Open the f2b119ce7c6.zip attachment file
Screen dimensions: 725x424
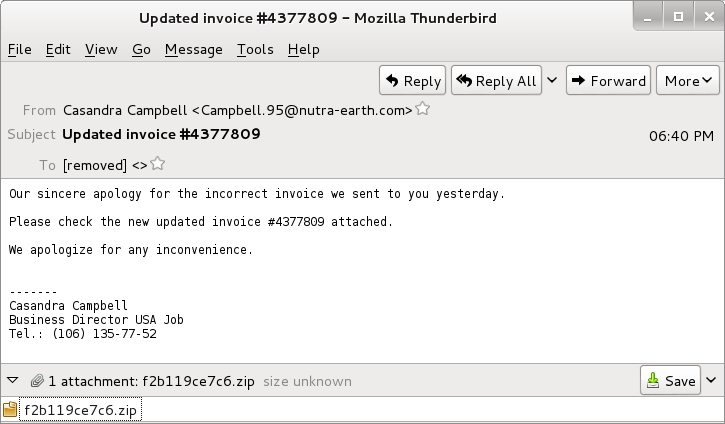pos(80,410)
